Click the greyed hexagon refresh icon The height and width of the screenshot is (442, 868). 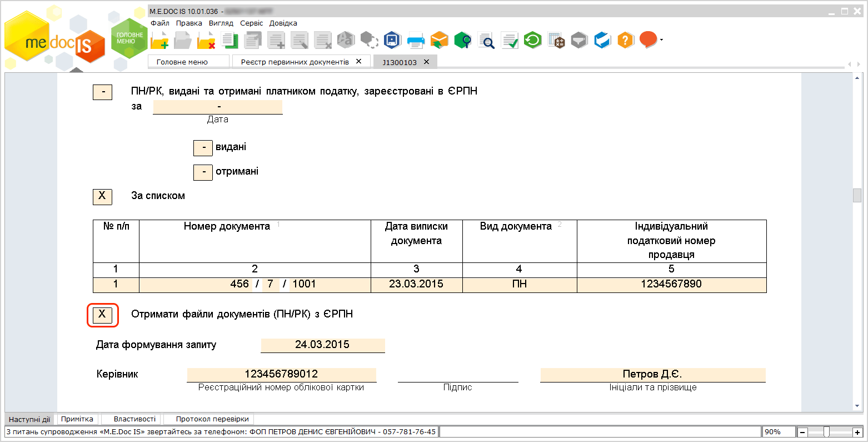pyautogui.click(x=369, y=39)
